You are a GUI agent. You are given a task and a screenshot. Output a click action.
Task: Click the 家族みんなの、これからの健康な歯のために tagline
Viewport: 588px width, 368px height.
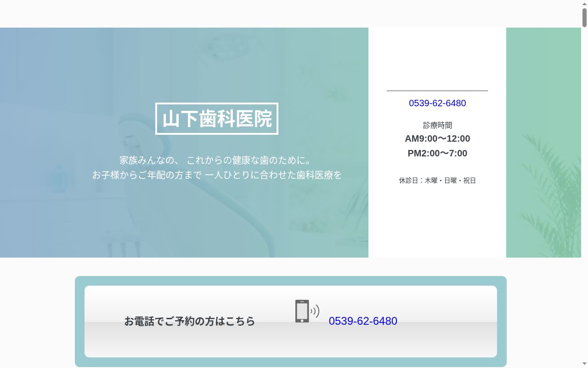click(217, 160)
